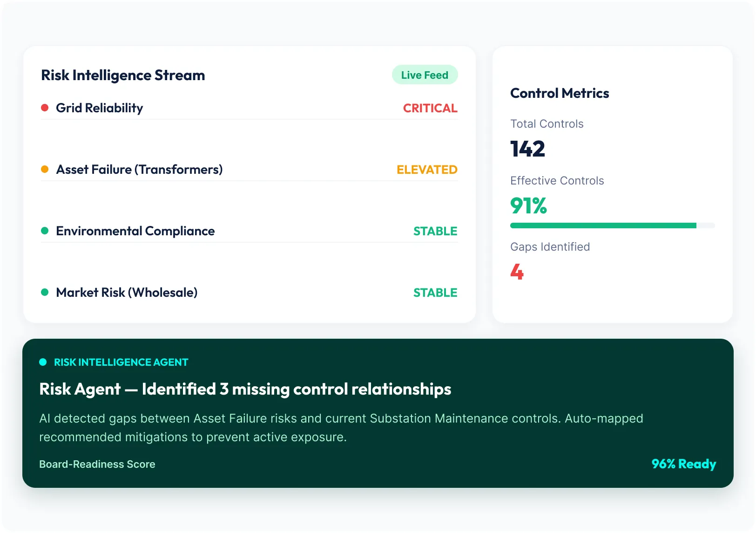
Task: Click the Total Controls value 142
Action: coord(527,149)
